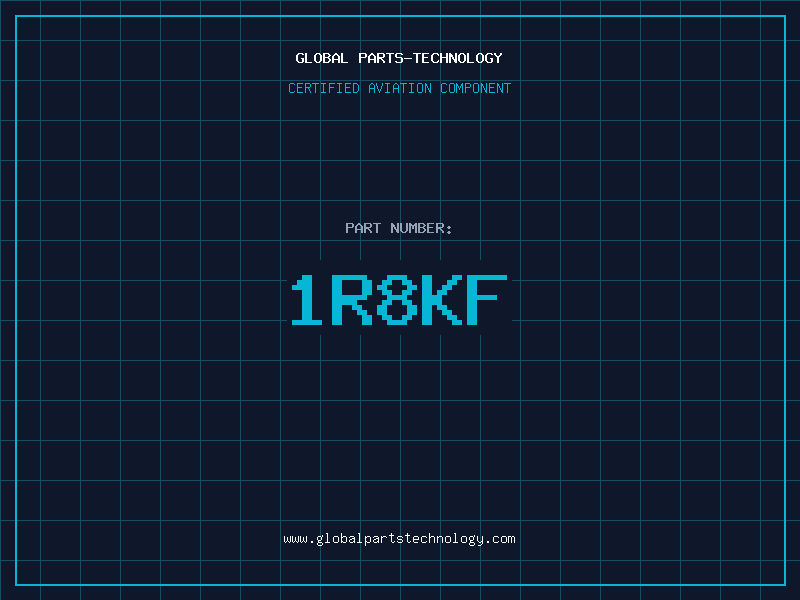Click the digit 1 in the part number
This screenshot has height=600, width=800.
pos(310,301)
